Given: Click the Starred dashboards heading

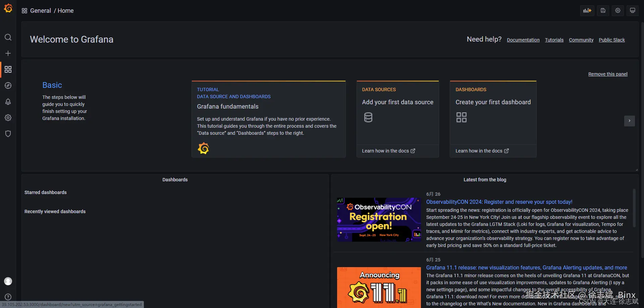Looking at the screenshot, I should coord(46,192).
